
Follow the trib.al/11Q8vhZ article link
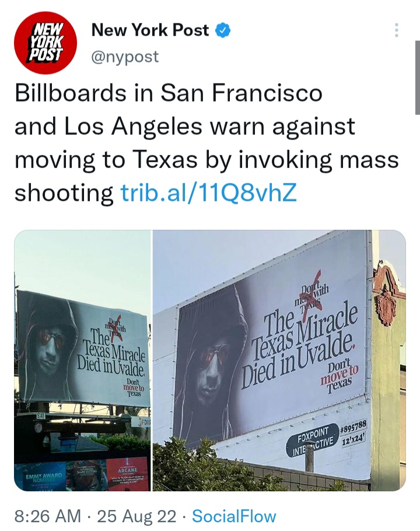209,193
